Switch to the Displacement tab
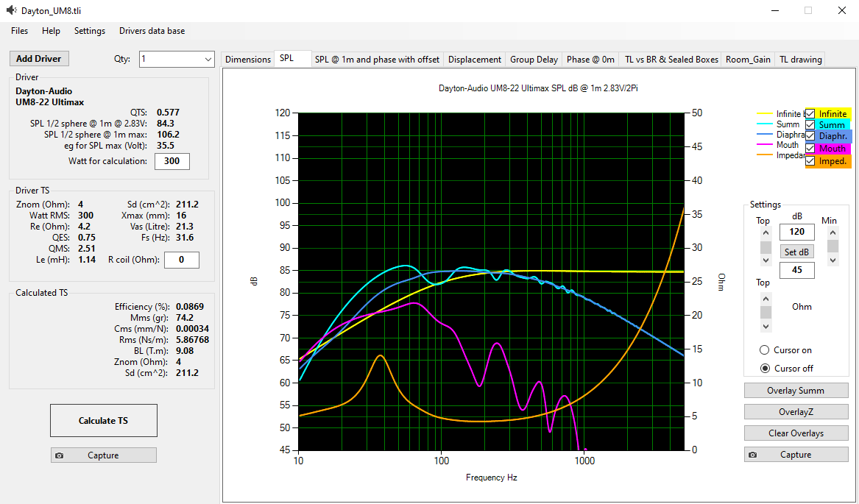 [x=475, y=59]
